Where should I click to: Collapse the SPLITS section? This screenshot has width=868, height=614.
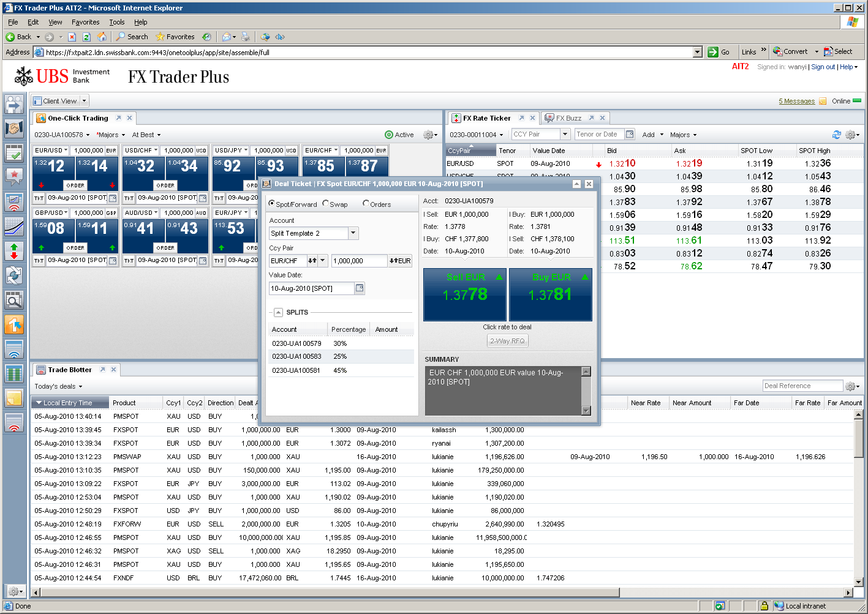[278, 312]
